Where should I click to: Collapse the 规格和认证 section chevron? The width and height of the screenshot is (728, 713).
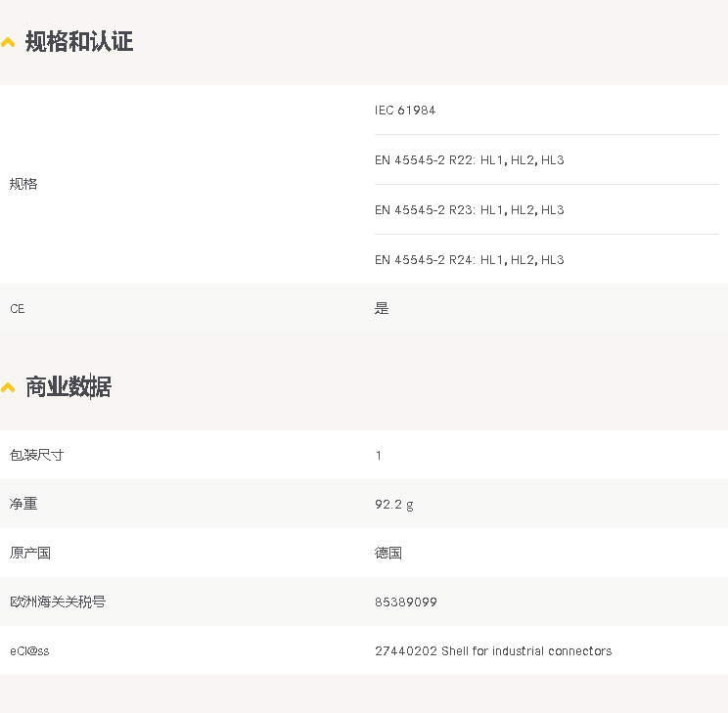click(x=8, y=43)
